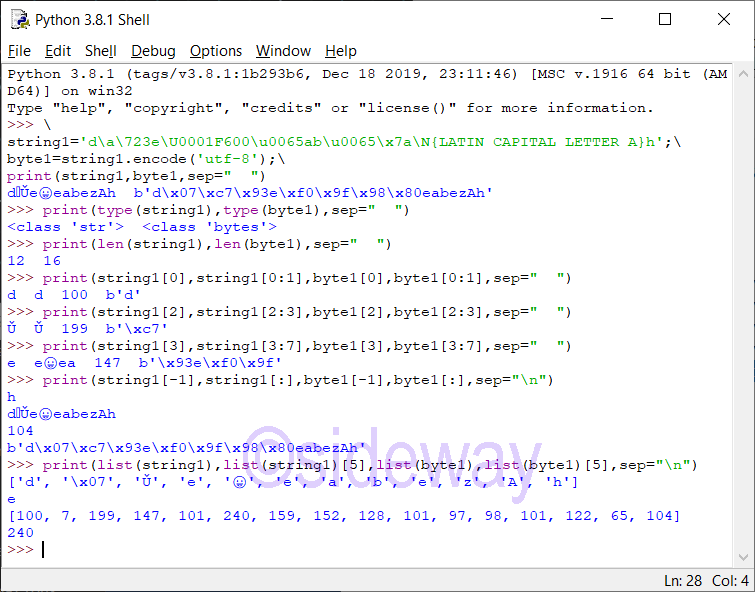Image resolution: width=755 pixels, height=592 pixels.
Task: Click the line 'byte1=string1.encode('utf-8');\'
Action: coord(146,159)
